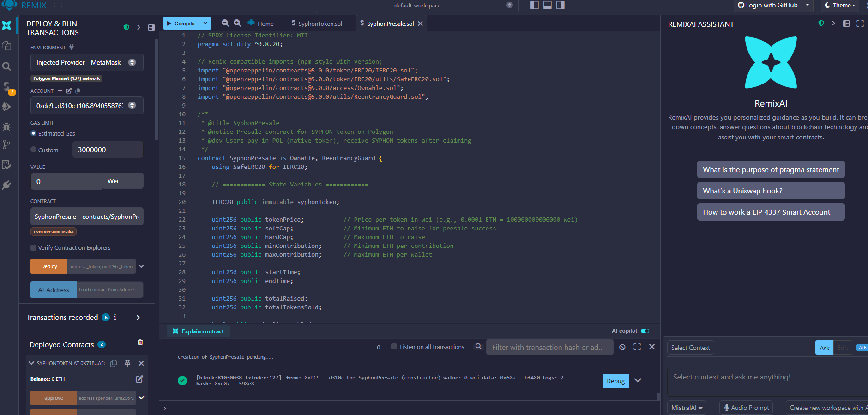Edit the SyphonToken contract balance entry

click(139, 379)
